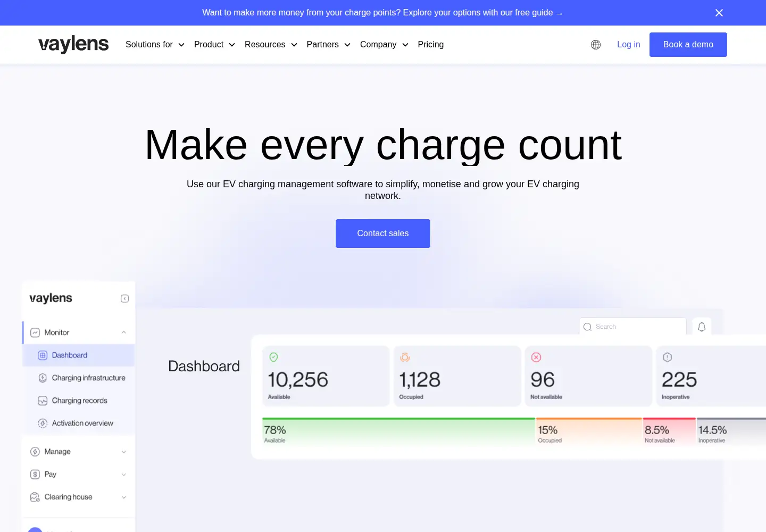Click the Book a demo button
The image size is (766, 532).
[x=688, y=45]
